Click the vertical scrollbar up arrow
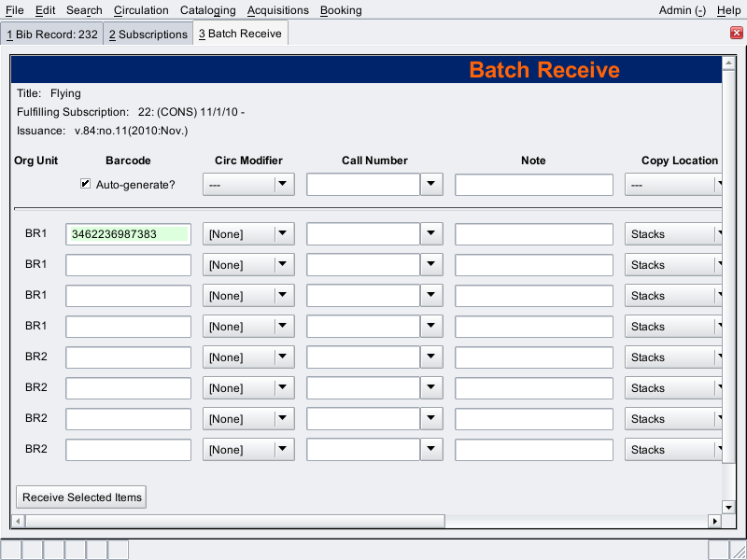This screenshot has height=560, width=747. (x=728, y=63)
